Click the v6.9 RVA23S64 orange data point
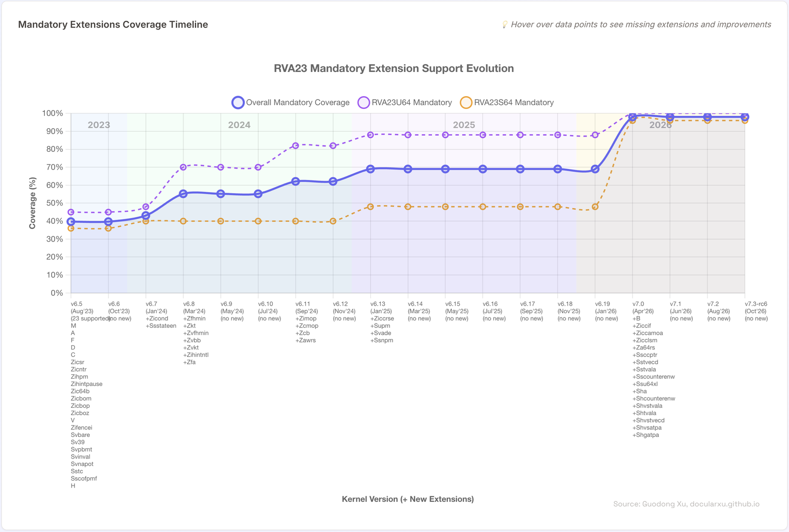This screenshot has height=532, width=789. (x=220, y=221)
